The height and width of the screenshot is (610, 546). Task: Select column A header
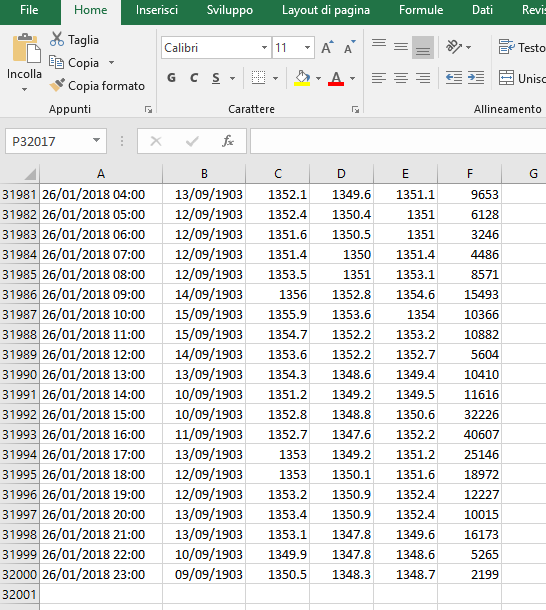click(x=101, y=174)
